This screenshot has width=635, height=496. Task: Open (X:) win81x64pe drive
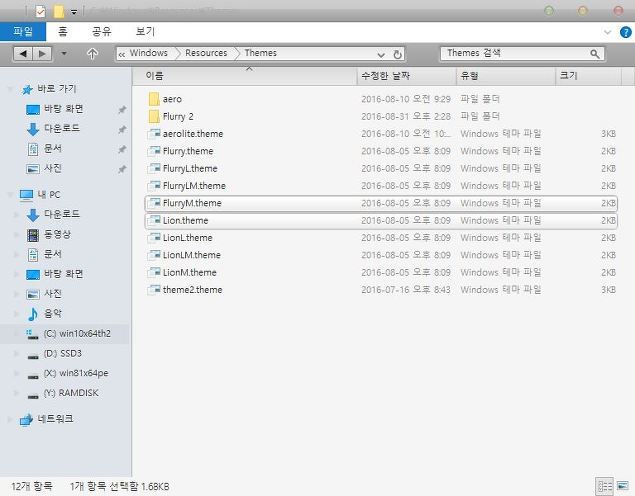(x=76, y=373)
